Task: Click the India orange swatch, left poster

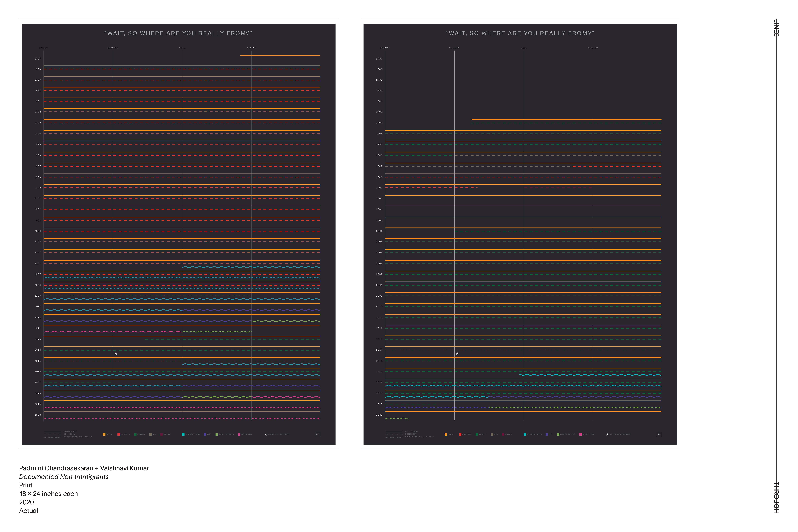Action: 104,434
